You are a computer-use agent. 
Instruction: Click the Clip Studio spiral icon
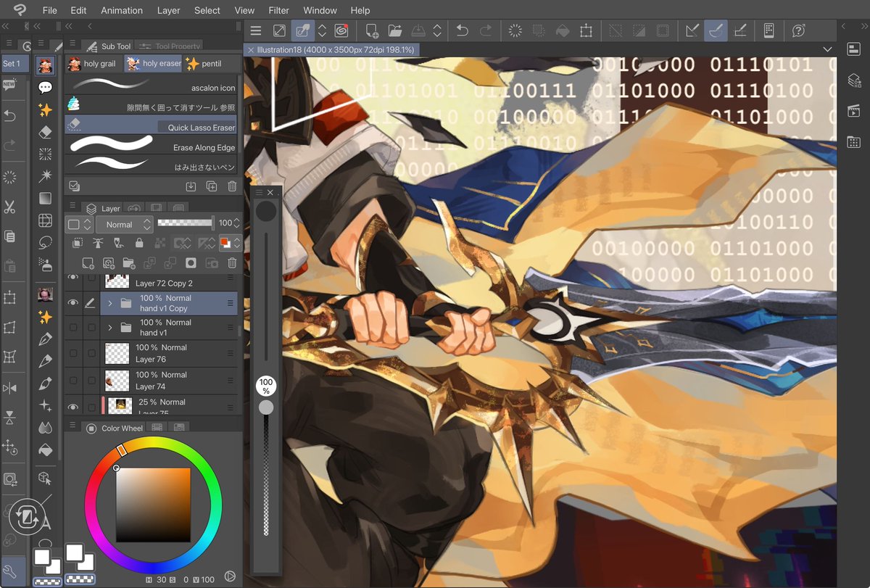pos(341,30)
